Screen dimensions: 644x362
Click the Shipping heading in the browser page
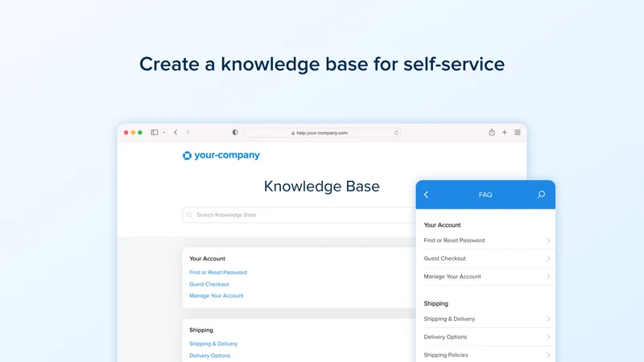tap(201, 330)
